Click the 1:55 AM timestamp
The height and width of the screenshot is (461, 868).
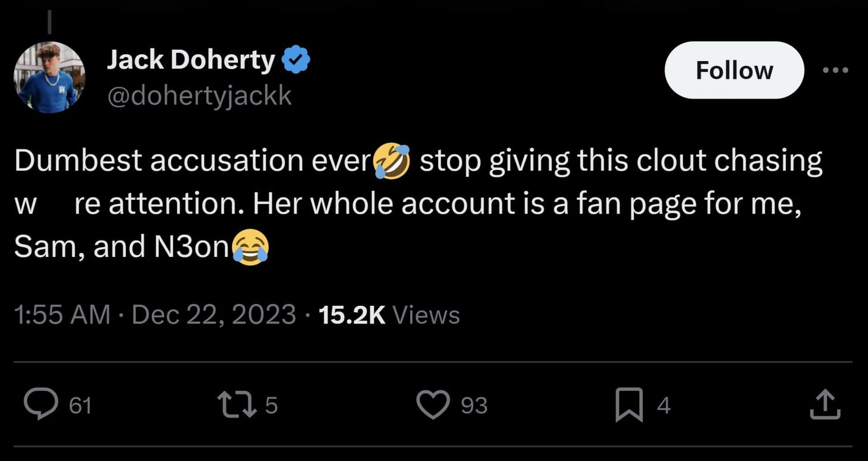coord(62,315)
